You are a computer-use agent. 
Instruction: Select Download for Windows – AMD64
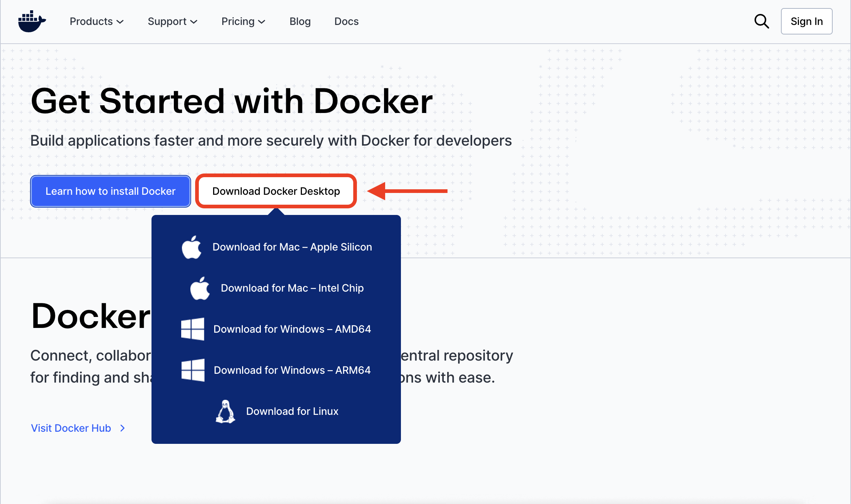point(276,329)
